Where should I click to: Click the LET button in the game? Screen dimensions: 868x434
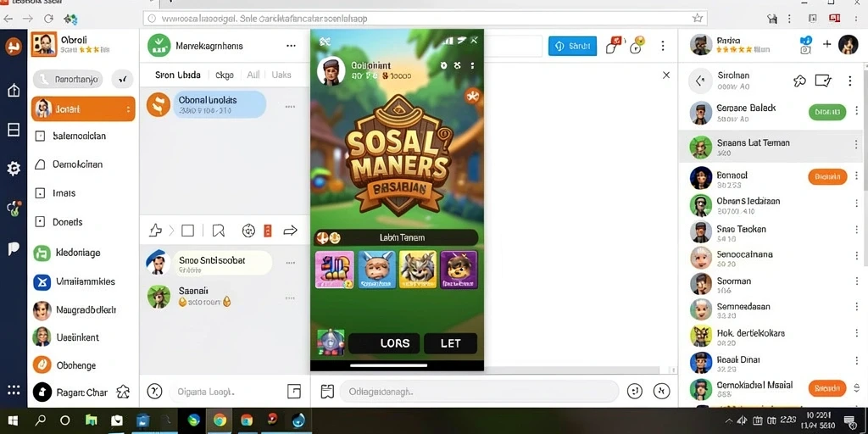(451, 344)
